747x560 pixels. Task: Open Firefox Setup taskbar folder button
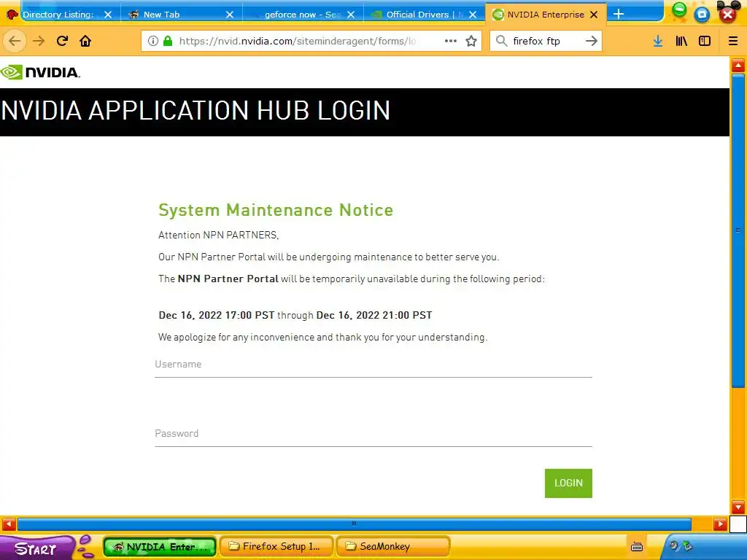[276, 547]
